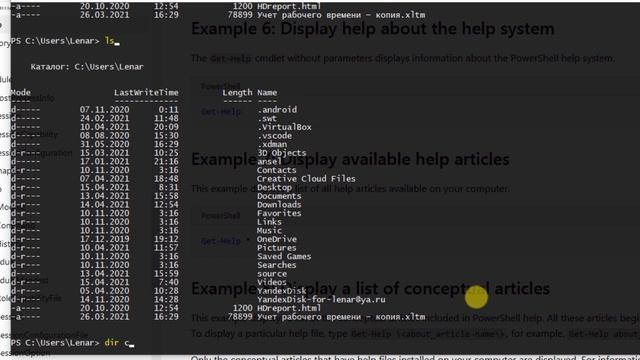Image resolution: width=640 pixels, height=360 pixels.
Task: Click the Music folder name
Action: (x=269, y=230)
